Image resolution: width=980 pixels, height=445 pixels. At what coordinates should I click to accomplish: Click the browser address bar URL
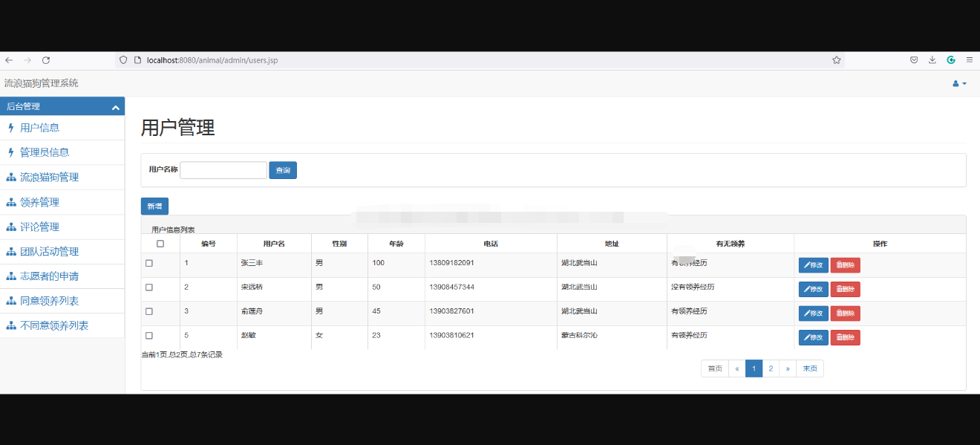(x=212, y=60)
